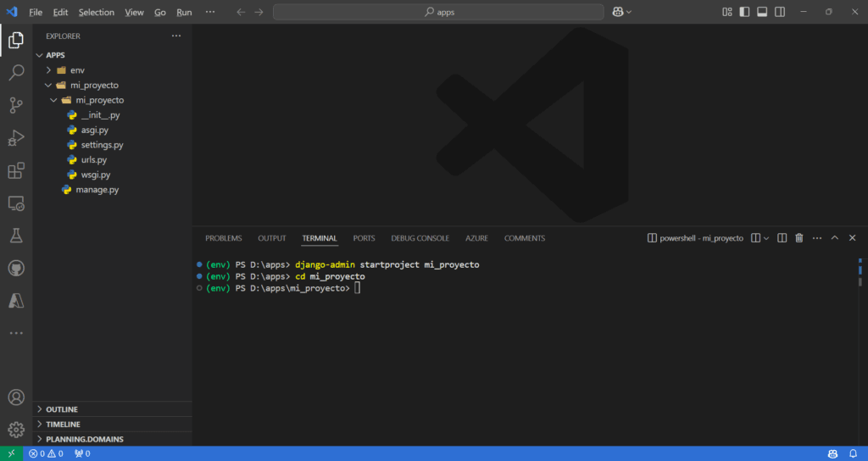Go back with navigation arrow
The width and height of the screenshot is (868, 461).
click(x=241, y=12)
